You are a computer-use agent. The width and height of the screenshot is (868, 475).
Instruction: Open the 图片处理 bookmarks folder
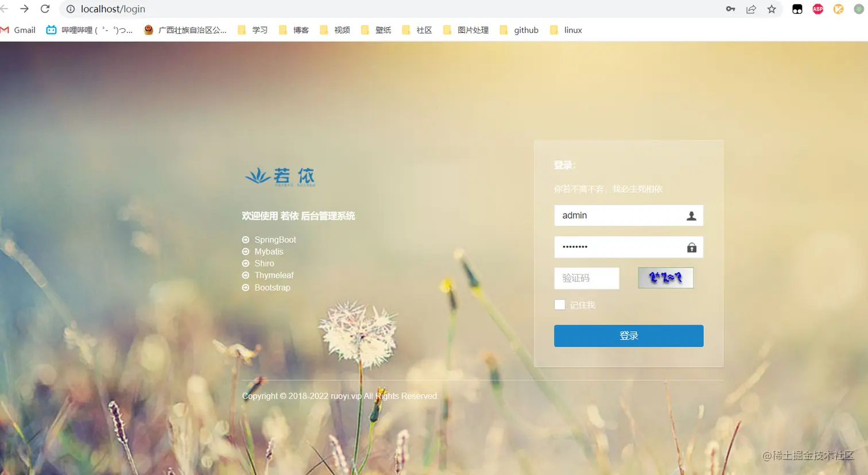(466, 30)
